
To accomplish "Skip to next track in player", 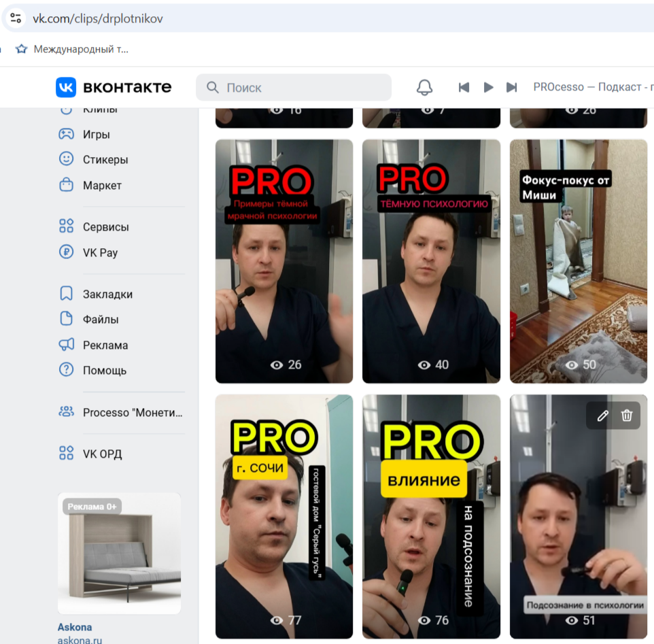I will (512, 87).
